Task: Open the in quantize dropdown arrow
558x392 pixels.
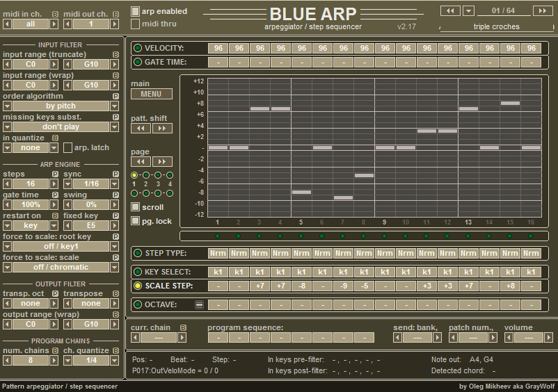Action: click(x=54, y=147)
